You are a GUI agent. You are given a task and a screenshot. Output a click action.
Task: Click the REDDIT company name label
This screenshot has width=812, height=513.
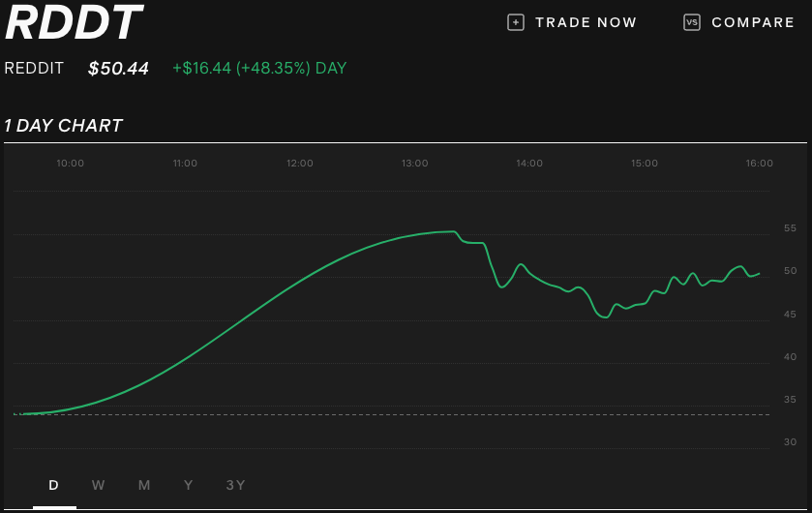[x=34, y=69]
